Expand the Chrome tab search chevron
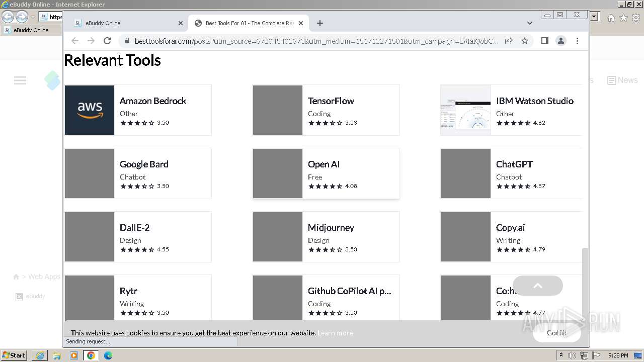The height and width of the screenshot is (362, 644). pos(529,23)
